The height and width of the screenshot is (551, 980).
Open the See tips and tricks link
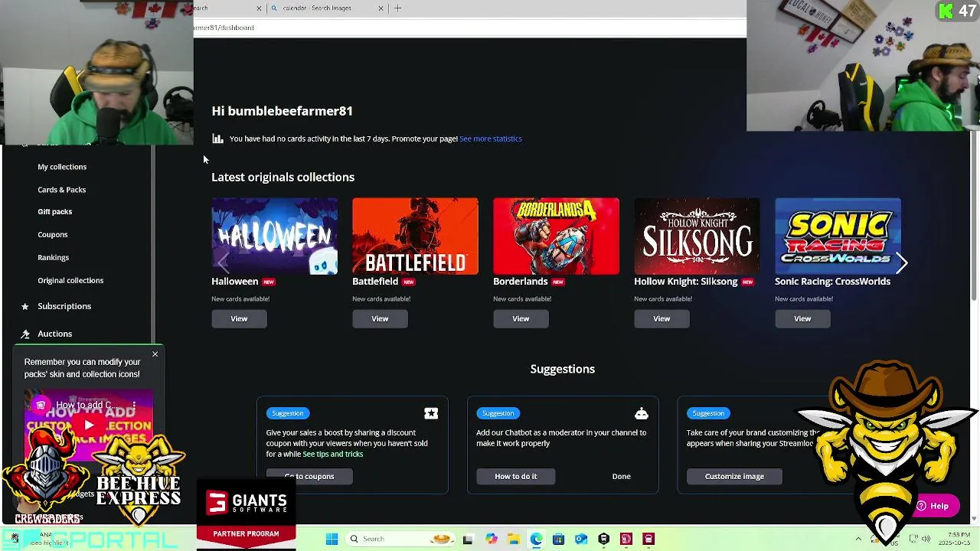pyautogui.click(x=332, y=454)
